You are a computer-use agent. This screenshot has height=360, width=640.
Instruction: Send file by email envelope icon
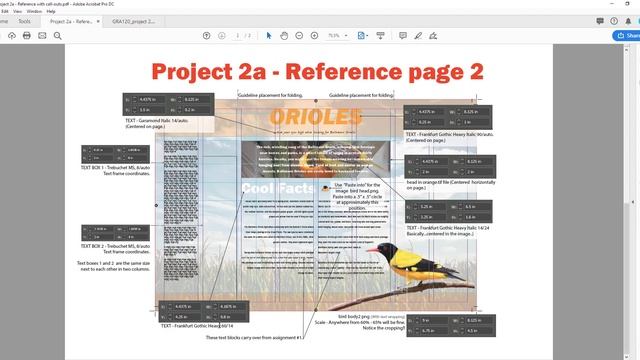click(42, 36)
